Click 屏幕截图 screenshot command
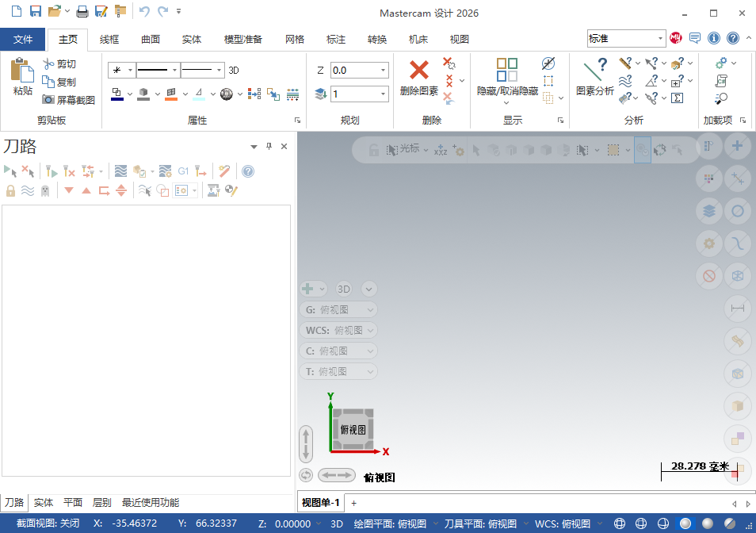 click(x=68, y=100)
